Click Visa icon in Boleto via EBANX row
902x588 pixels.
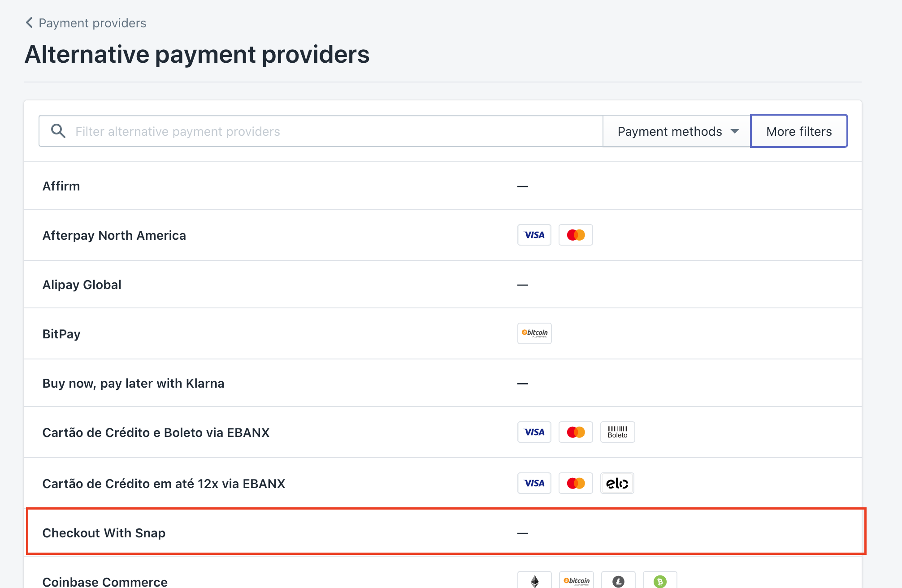(x=534, y=432)
